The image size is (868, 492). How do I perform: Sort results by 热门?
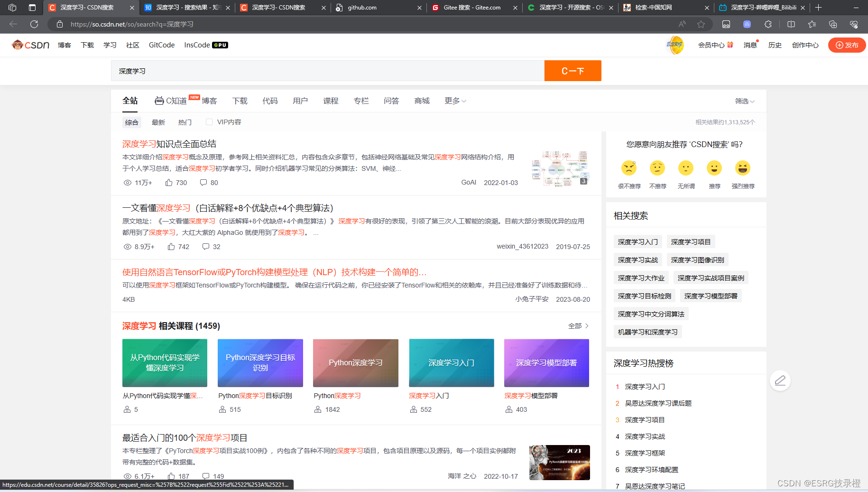point(185,122)
